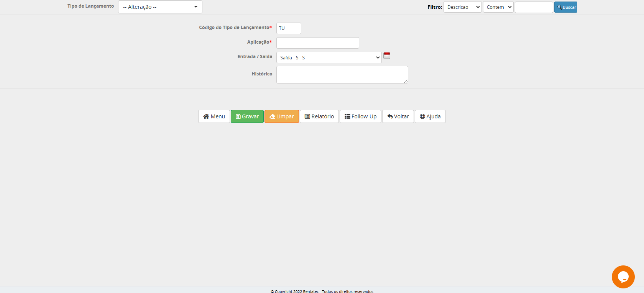644x293 pixels.
Task: Expand the Contem filter condition dropdown
Action: pyautogui.click(x=498, y=7)
